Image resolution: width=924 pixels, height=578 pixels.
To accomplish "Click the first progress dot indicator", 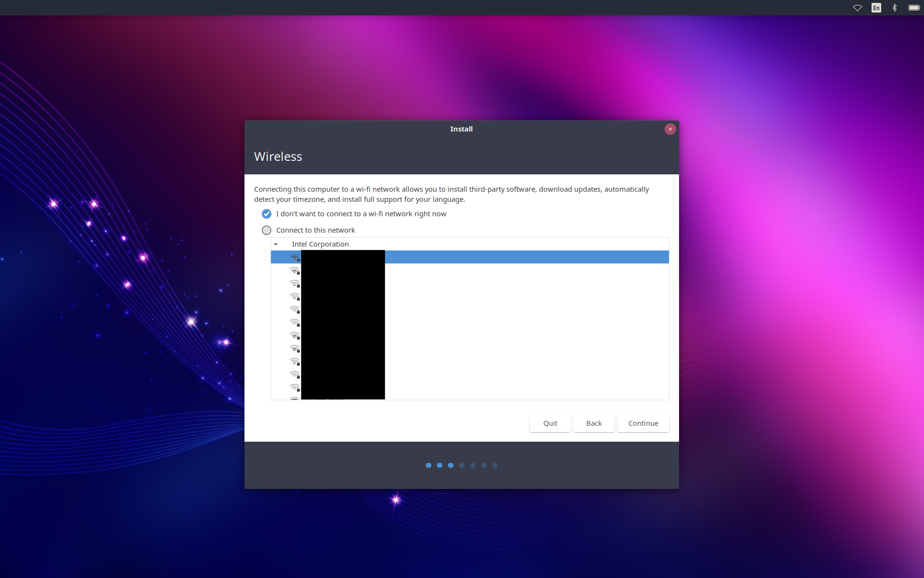I will pos(428,465).
